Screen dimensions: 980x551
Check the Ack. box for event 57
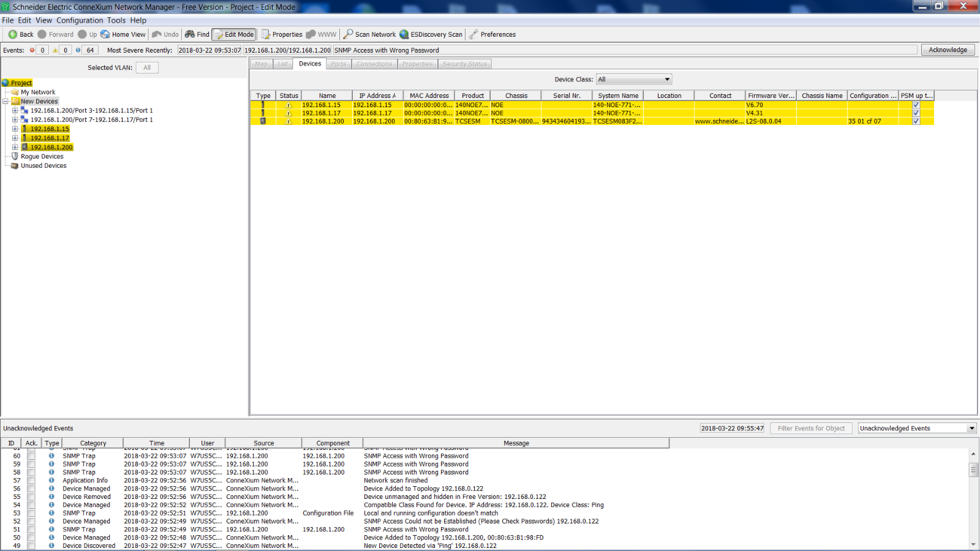[31, 481]
